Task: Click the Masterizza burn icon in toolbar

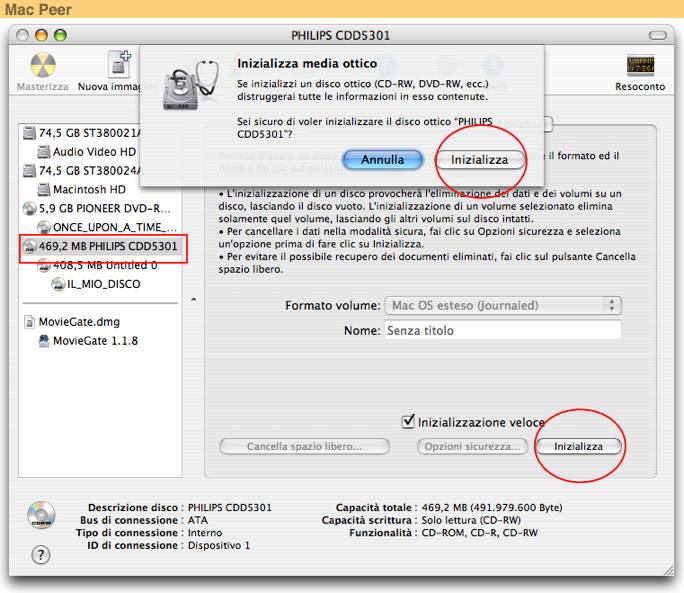Action: coord(43,65)
